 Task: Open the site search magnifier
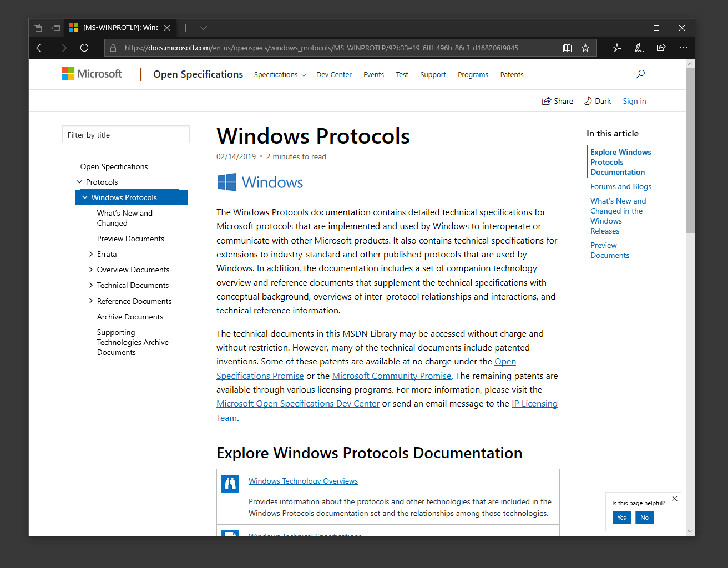(640, 74)
